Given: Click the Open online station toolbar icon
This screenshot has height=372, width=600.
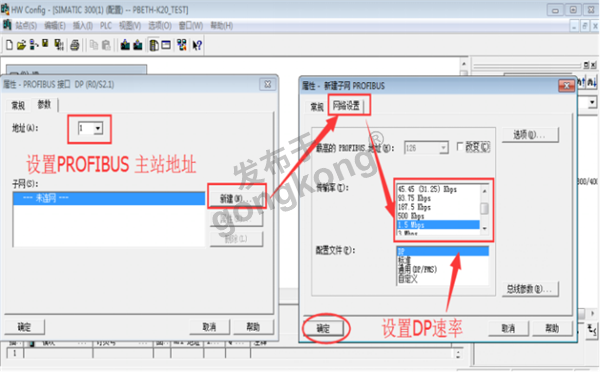Looking at the screenshot, I should (33, 45).
